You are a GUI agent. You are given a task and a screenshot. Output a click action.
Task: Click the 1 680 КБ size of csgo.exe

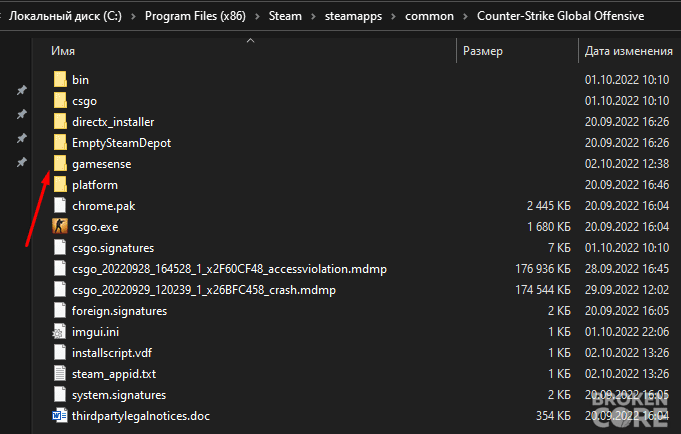click(549, 227)
